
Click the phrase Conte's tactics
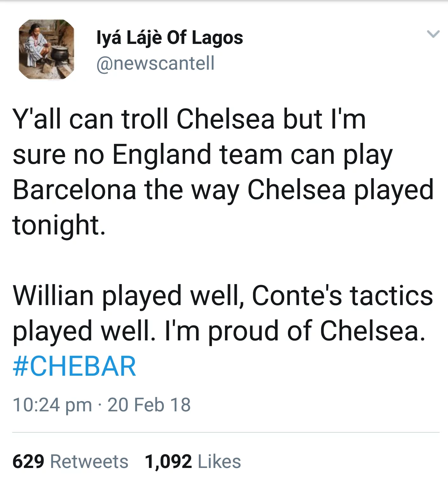[x=342, y=296]
